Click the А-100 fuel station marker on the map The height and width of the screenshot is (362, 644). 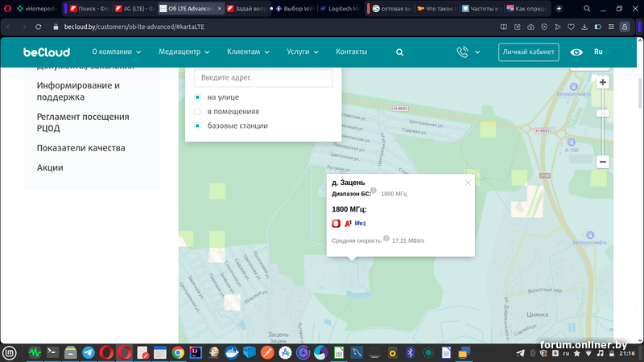(571, 142)
